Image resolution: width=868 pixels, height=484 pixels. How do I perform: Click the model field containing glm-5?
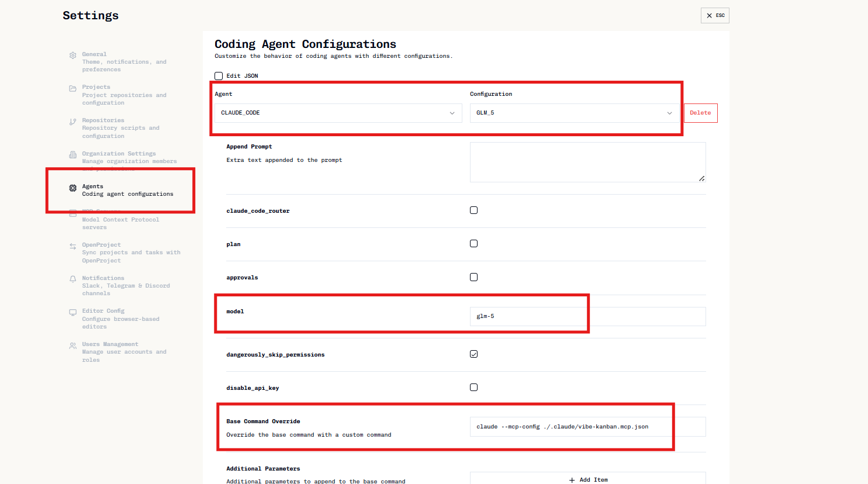588,316
